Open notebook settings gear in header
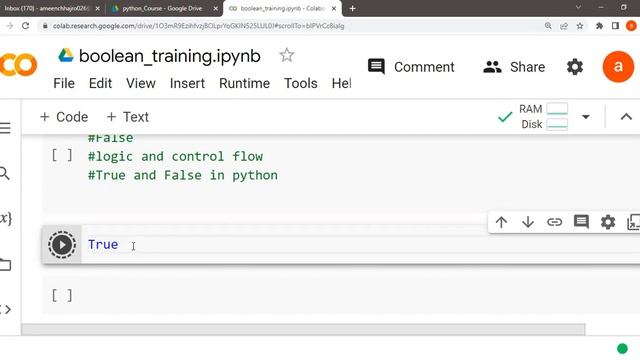This screenshot has height=360, width=640. tap(575, 67)
